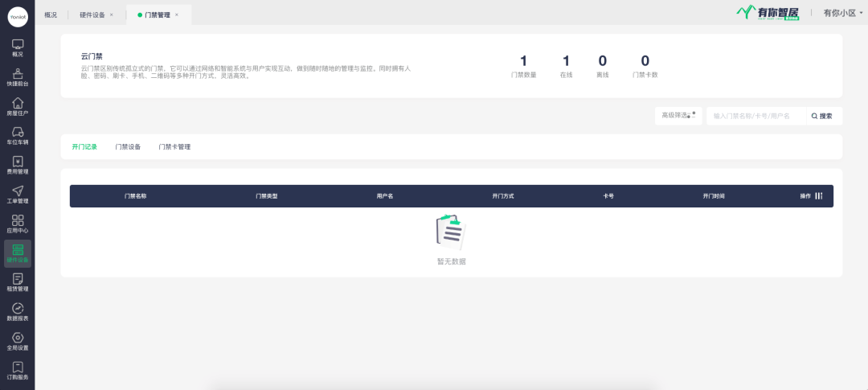Switch to the 概况 top tab
Viewport: 868px width, 390px height.
[51, 14]
